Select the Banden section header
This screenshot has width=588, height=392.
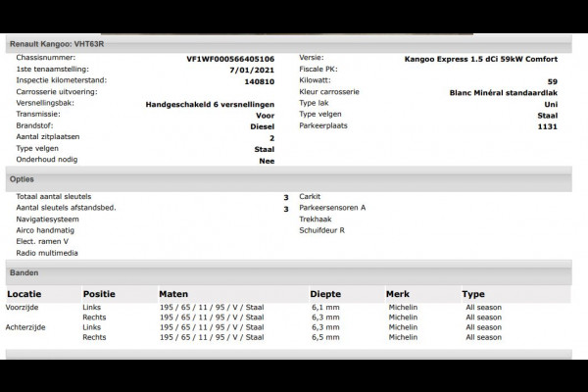(24, 272)
